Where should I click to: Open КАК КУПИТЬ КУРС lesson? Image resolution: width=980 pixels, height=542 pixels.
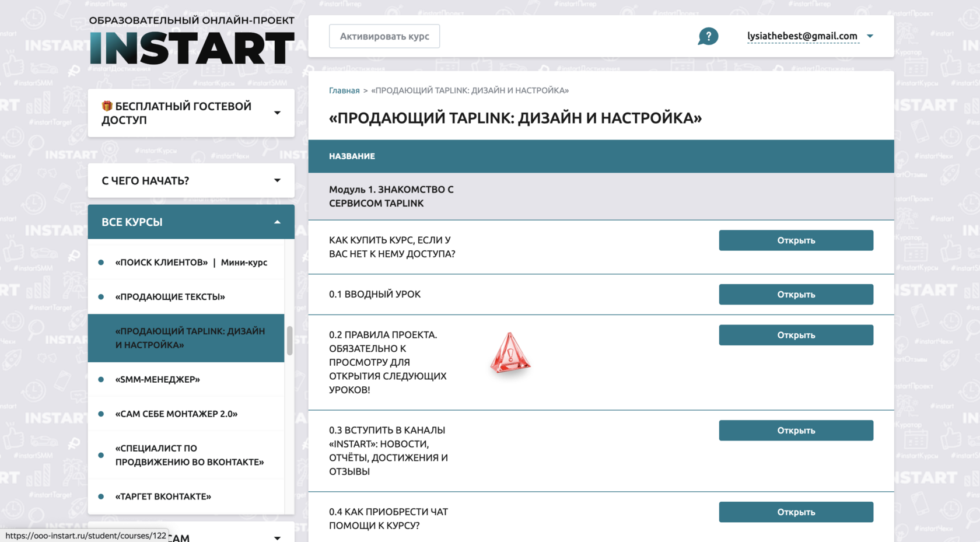796,240
